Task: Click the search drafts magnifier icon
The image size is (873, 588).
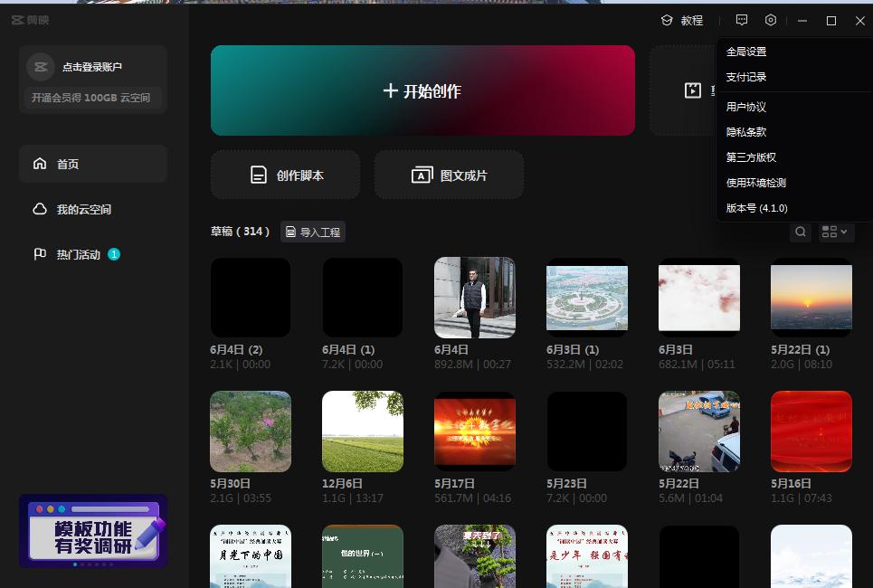Action: [x=801, y=232]
